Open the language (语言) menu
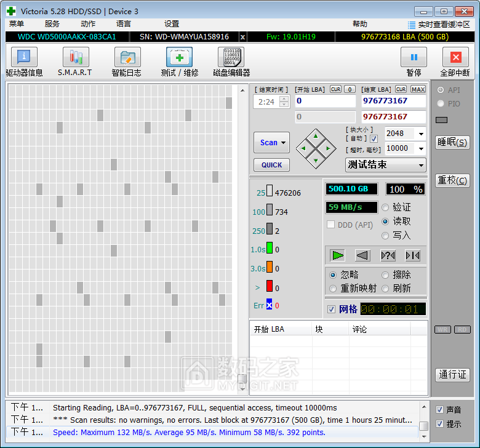 (x=124, y=24)
